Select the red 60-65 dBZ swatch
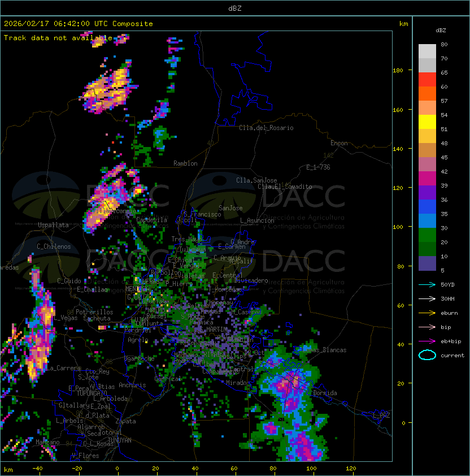The image size is (470, 476). [427, 80]
